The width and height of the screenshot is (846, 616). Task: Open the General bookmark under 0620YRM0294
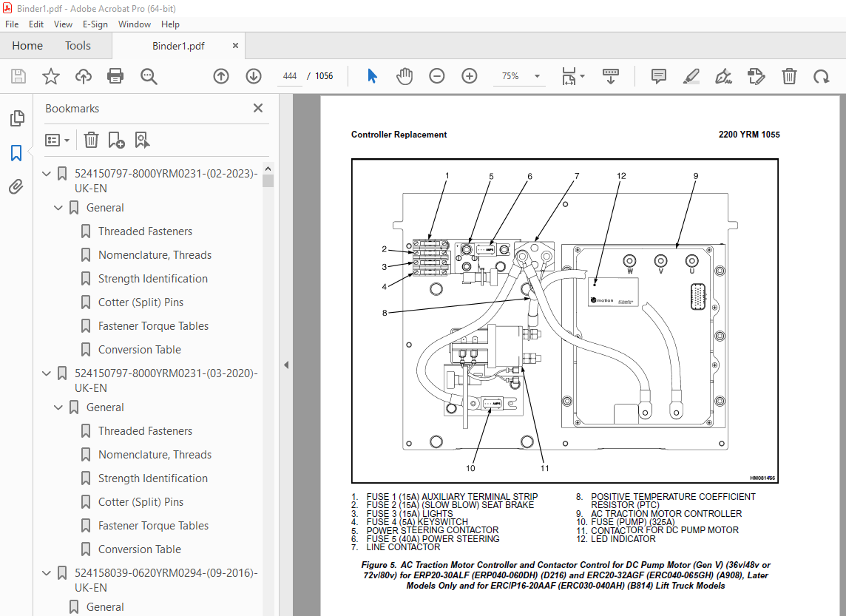(105, 607)
